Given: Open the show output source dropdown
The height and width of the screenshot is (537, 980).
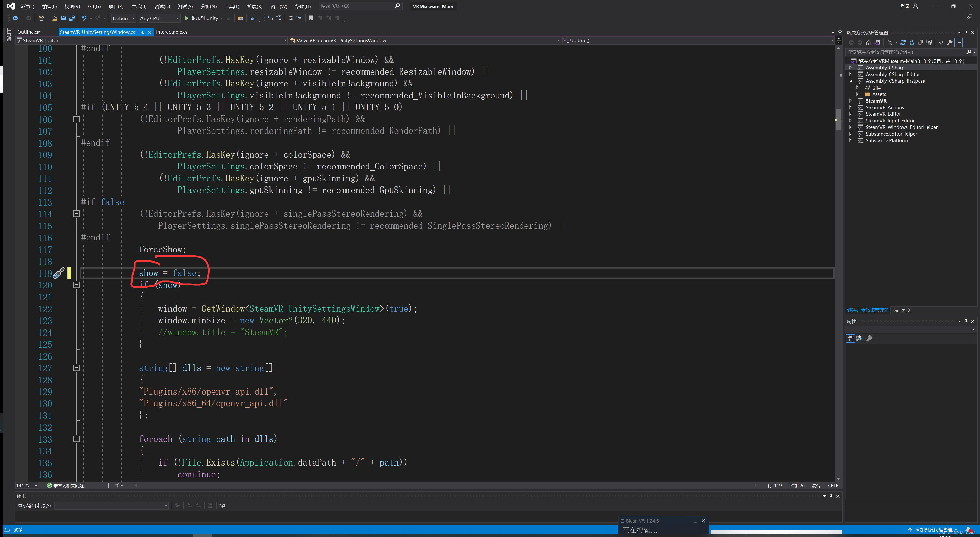Looking at the screenshot, I should (111, 505).
